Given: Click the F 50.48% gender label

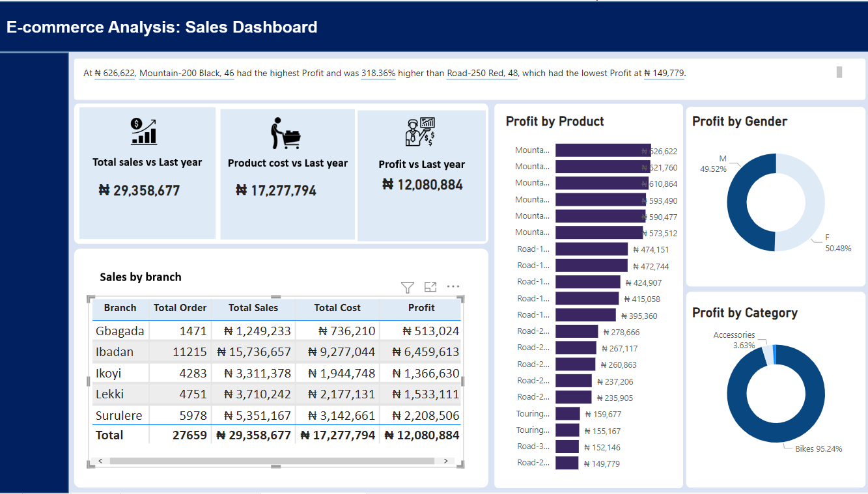Looking at the screenshot, I should tap(838, 243).
